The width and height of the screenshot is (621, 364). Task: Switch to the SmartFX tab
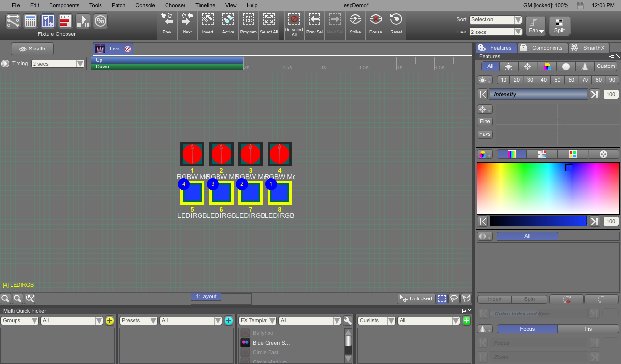588,48
